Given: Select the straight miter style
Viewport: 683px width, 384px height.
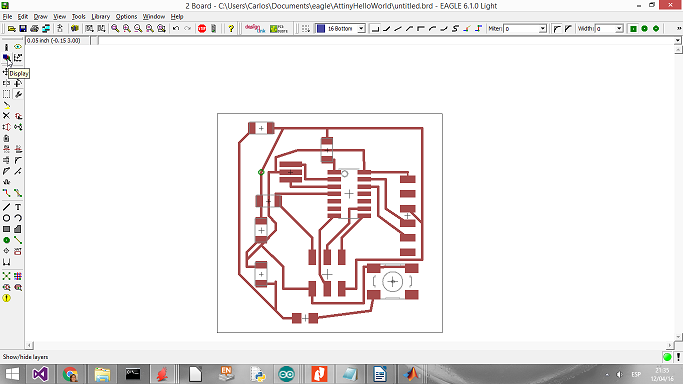Looking at the screenshot, I should pos(568,29).
